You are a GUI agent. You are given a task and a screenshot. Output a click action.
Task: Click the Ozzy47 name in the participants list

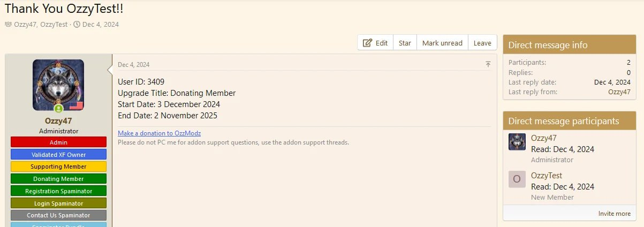point(543,138)
